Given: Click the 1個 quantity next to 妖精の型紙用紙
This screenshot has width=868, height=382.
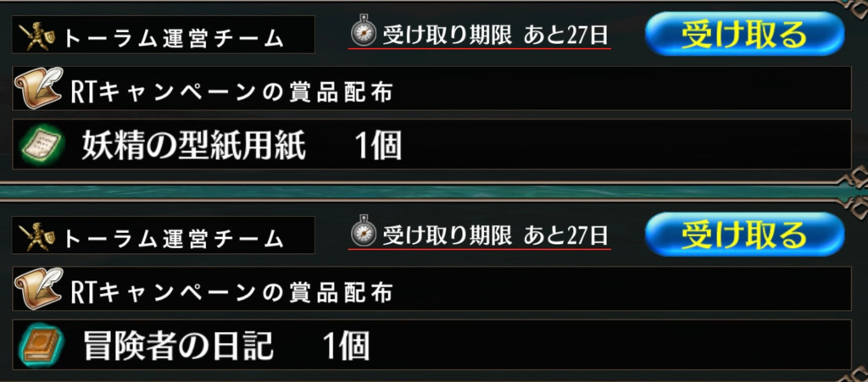Looking at the screenshot, I should [x=377, y=147].
